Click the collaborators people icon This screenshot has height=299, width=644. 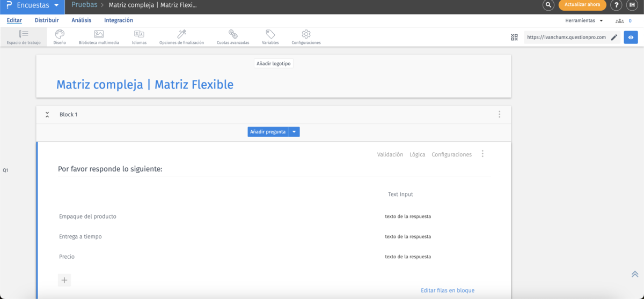[x=620, y=21]
